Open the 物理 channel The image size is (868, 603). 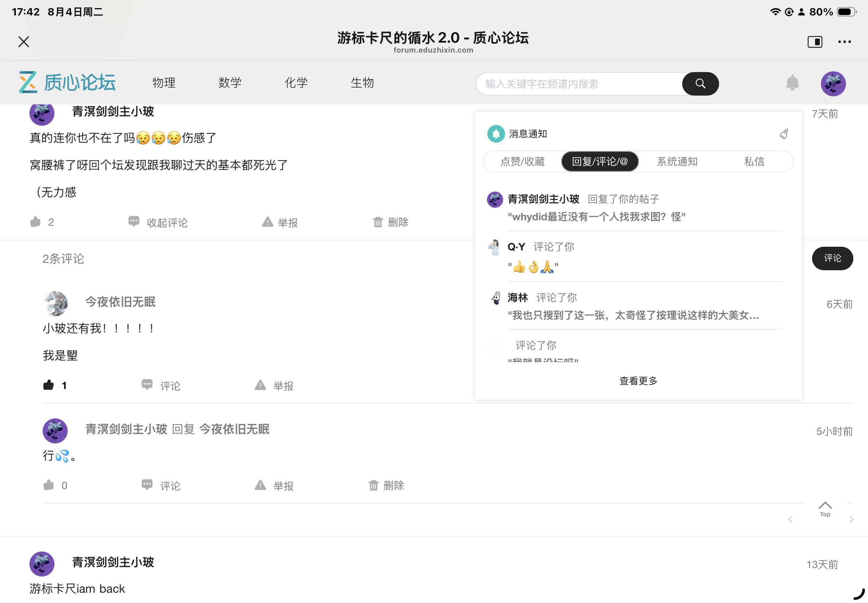tap(164, 83)
